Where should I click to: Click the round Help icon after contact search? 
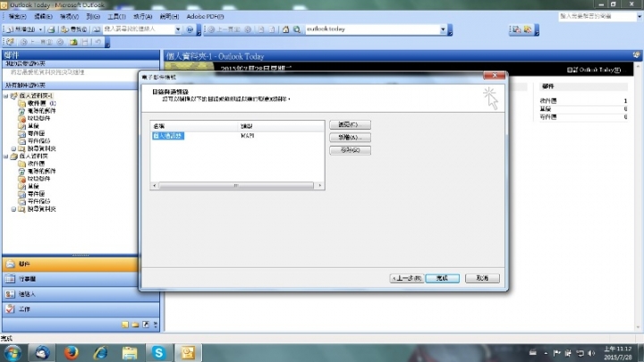point(190,29)
